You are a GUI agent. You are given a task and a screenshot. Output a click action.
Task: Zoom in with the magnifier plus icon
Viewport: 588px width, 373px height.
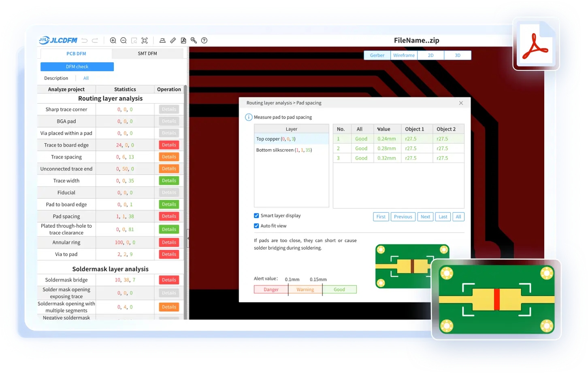pyautogui.click(x=113, y=40)
